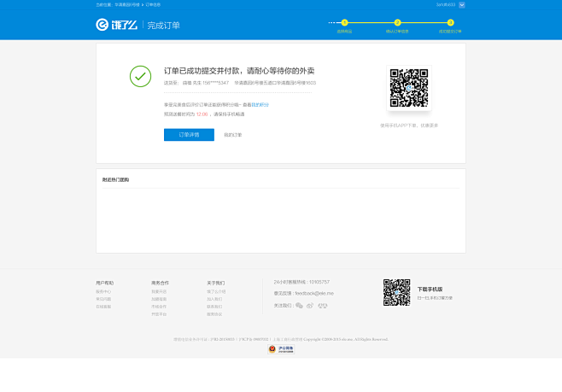Click the 订单信息 breadcrumb item
The height and width of the screenshot is (392, 562).
click(x=153, y=4)
